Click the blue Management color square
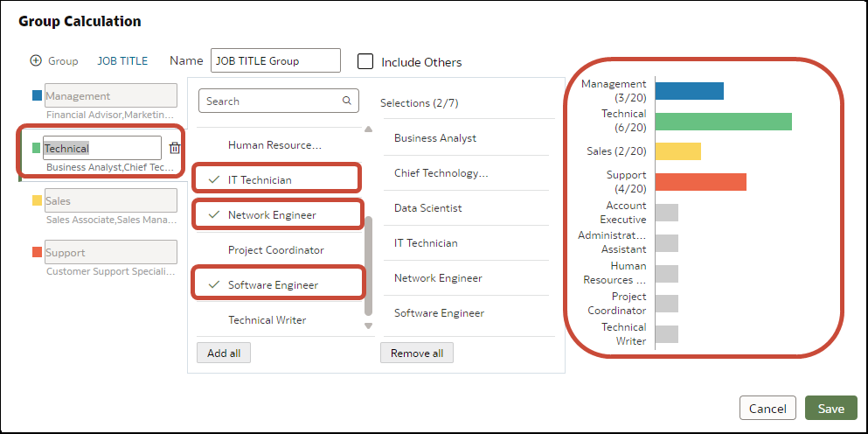Viewport: 868px width, 434px height. tap(37, 96)
